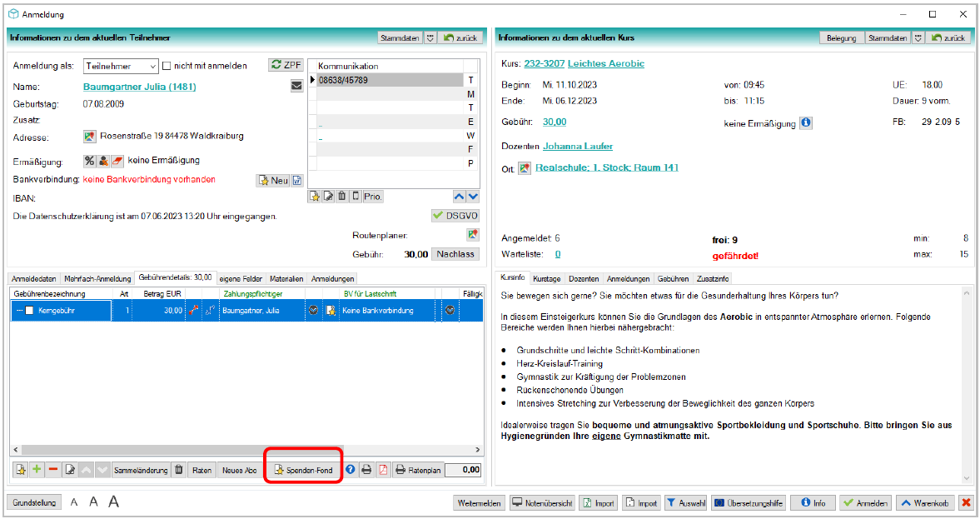This screenshot has width=980, height=519.
Task: Move communication entry up with the blue arrow
Action: (460, 197)
